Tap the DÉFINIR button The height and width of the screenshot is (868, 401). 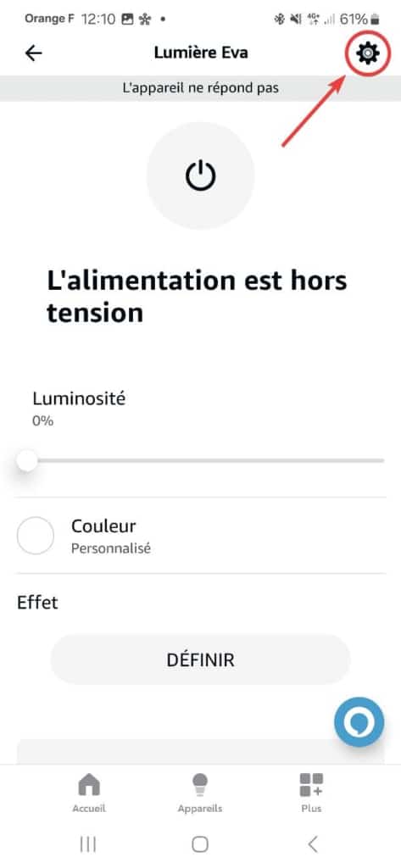click(200, 659)
